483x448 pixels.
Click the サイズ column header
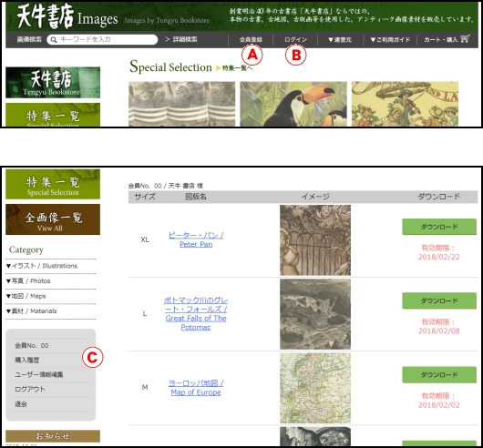[x=145, y=197]
